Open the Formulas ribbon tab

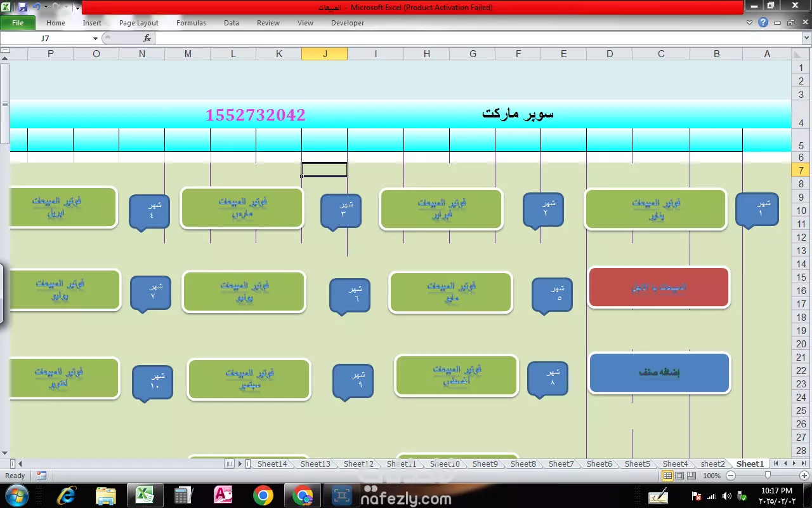pyautogui.click(x=191, y=23)
